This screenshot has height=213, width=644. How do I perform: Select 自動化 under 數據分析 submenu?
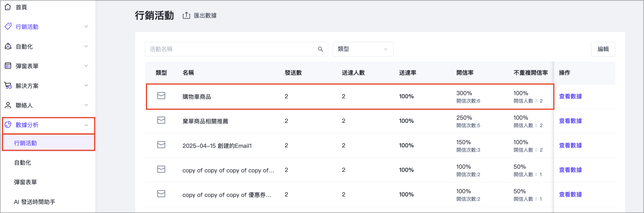(x=23, y=163)
